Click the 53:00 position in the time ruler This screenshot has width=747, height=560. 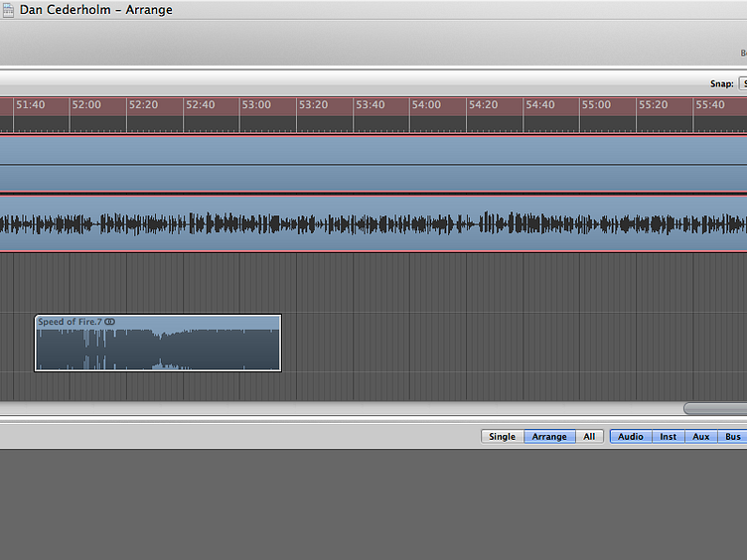click(256, 105)
